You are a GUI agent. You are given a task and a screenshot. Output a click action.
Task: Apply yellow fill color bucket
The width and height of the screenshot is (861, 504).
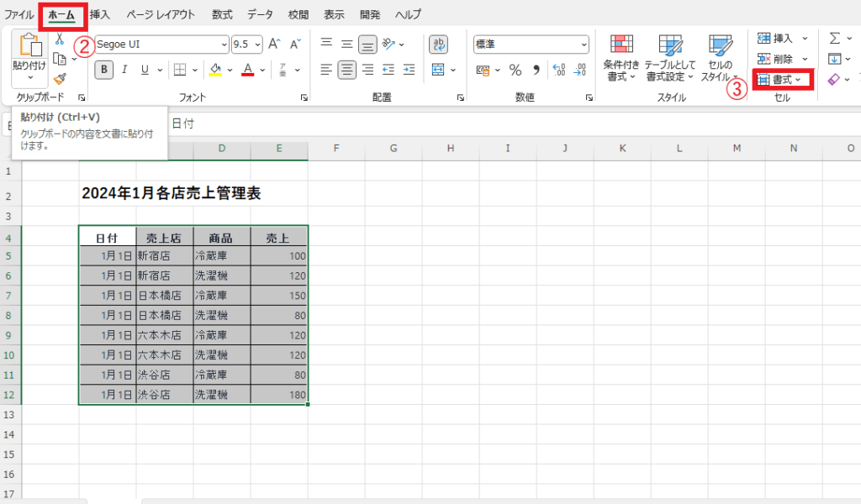click(x=215, y=70)
